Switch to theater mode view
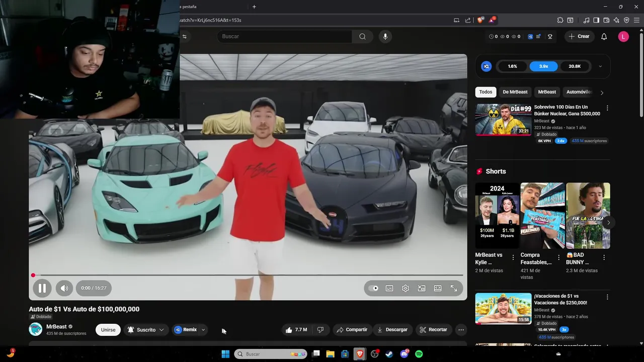Image resolution: width=644 pixels, height=362 pixels. 438,288
